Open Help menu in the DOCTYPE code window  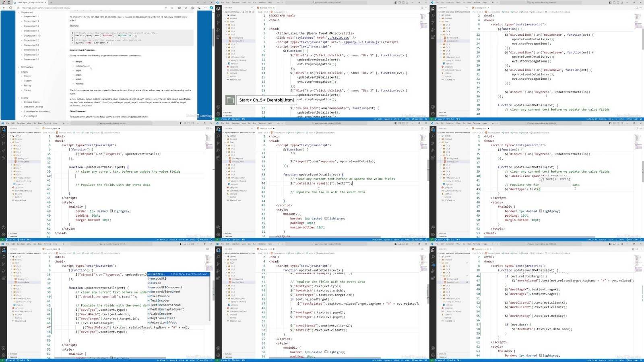coord(270,2)
